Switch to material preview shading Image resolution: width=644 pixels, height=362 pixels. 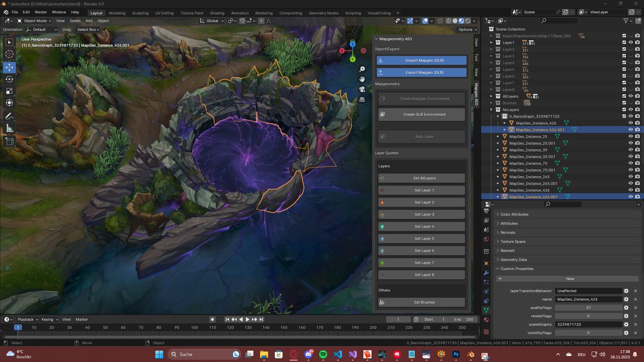[460, 21]
